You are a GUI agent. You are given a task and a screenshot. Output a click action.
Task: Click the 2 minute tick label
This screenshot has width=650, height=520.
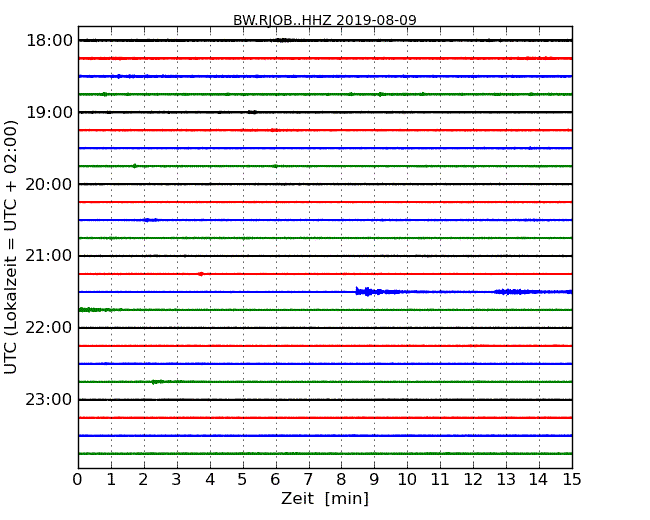(143, 480)
